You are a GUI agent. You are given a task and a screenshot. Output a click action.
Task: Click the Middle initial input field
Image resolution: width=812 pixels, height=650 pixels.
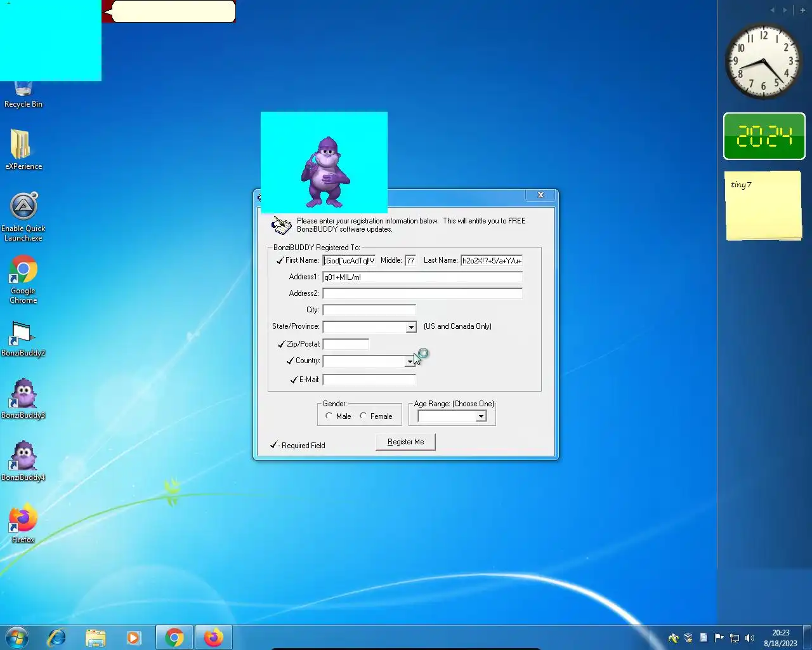pyautogui.click(x=410, y=260)
